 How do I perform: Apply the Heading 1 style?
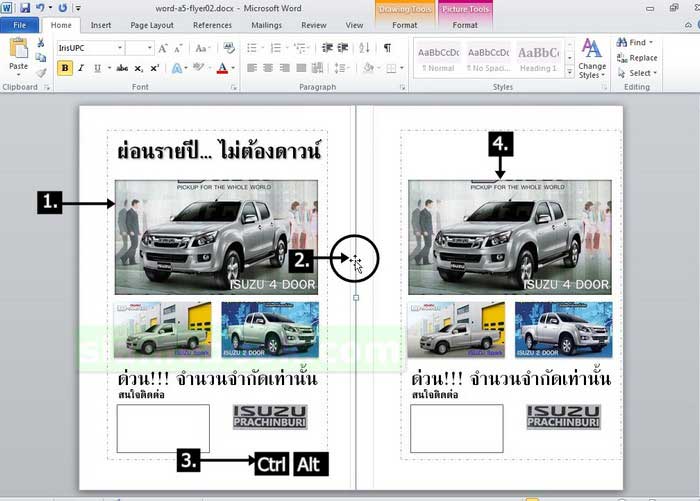pos(538,59)
